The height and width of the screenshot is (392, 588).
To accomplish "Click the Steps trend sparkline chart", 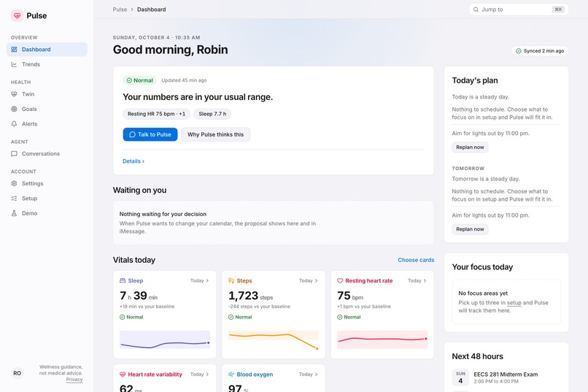I will click(x=274, y=339).
